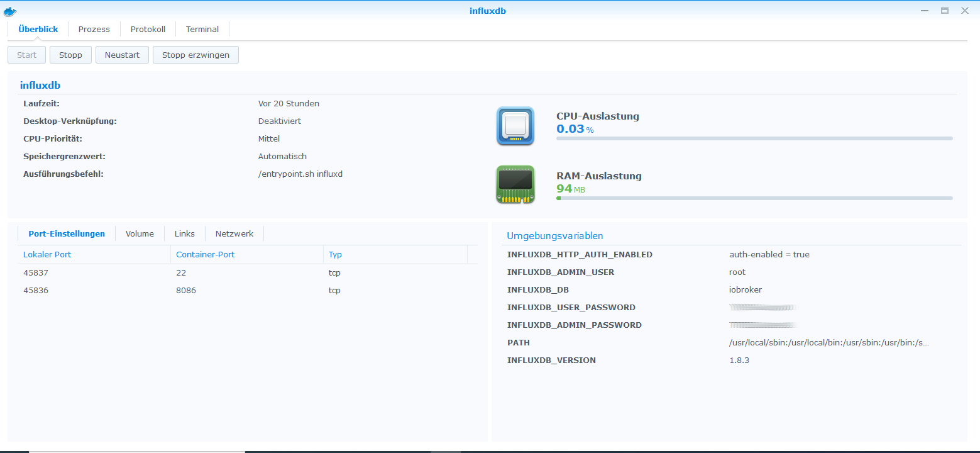Switch to the Überblick tab
980x453 pixels.
coord(38,29)
